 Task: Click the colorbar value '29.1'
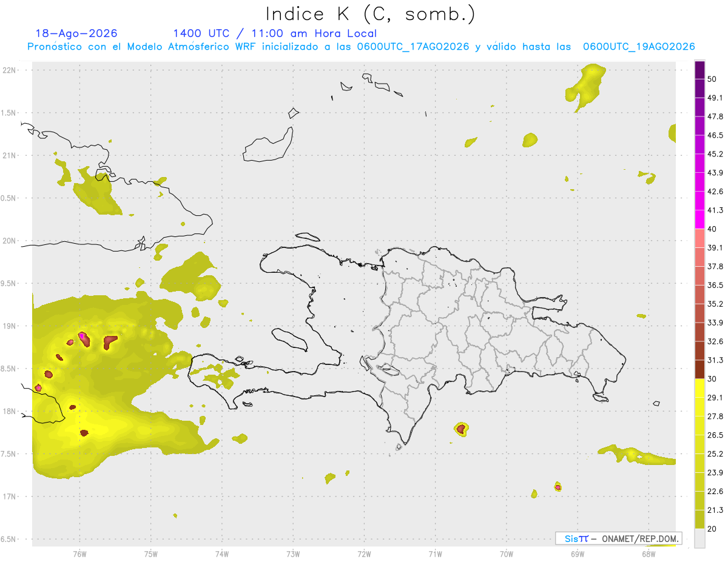point(715,398)
